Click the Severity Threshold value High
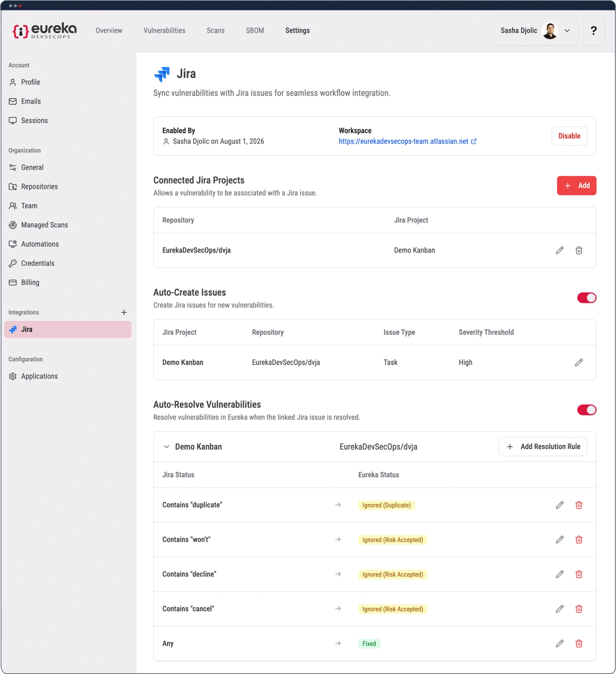 point(465,363)
